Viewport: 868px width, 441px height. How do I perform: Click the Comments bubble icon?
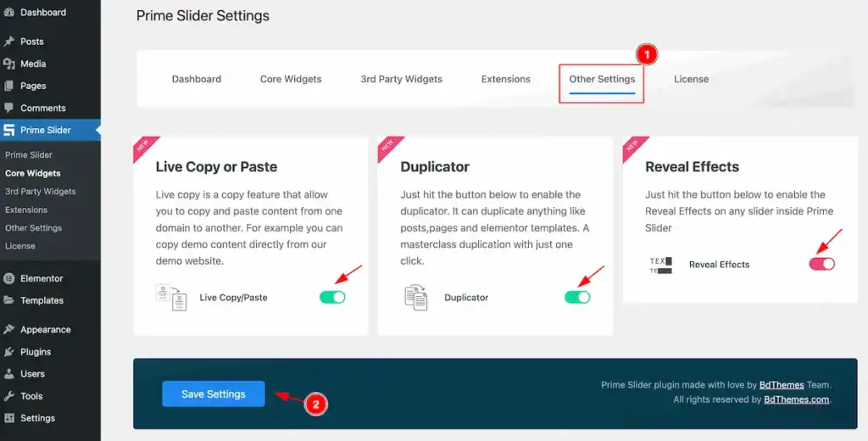click(8, 108)
